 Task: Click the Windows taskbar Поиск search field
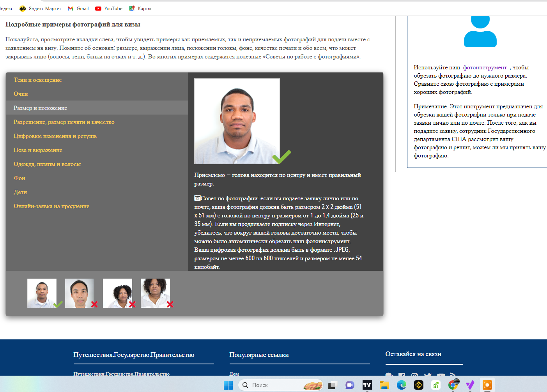281,385
